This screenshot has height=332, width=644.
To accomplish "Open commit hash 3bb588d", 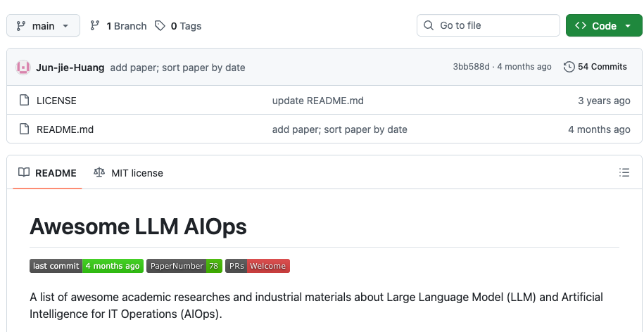I will click(471, 67).
